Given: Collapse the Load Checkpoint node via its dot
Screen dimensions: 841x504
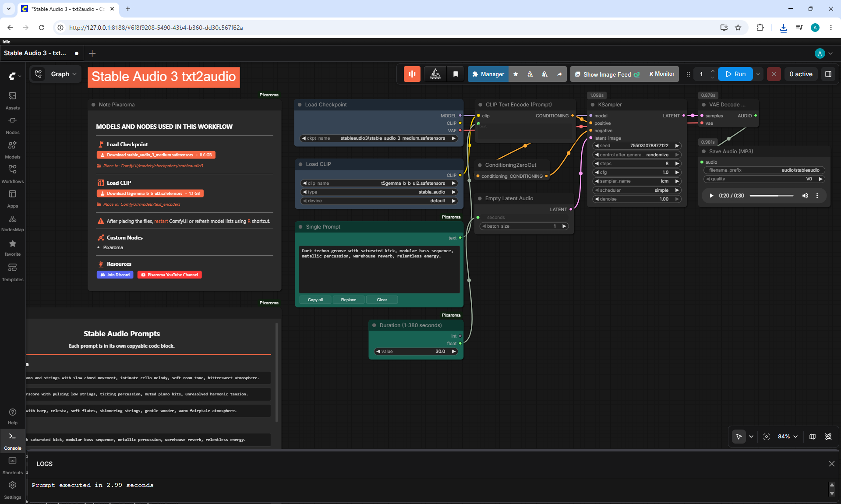Looking at the screenshot, I should 300,105.
